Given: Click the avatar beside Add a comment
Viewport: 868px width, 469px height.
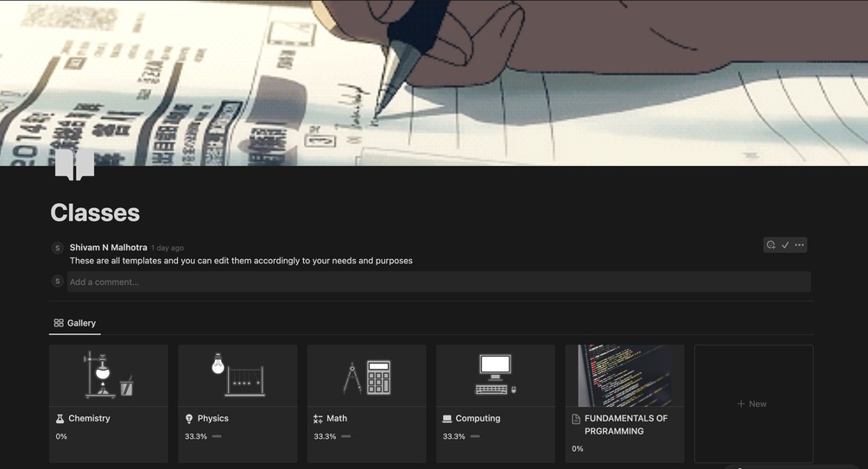Looking at the screenshot, I should pyautogui.click(x=57, y=282).
